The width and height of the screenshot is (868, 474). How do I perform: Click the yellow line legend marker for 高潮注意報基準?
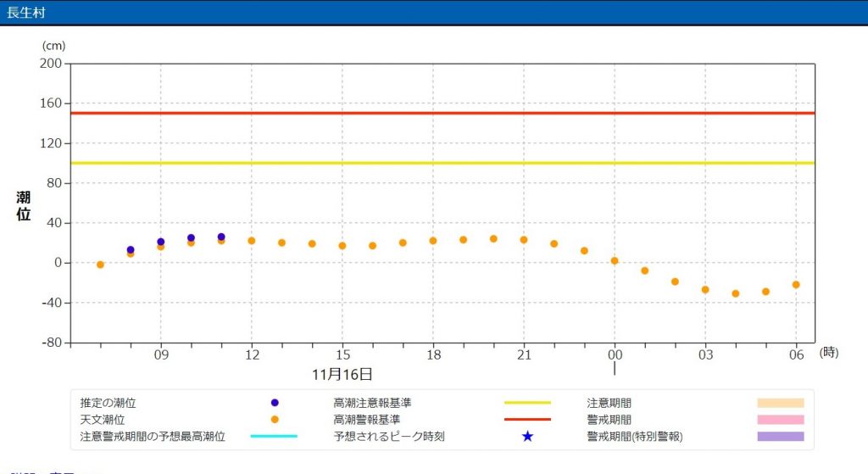(x=527, y=403)
